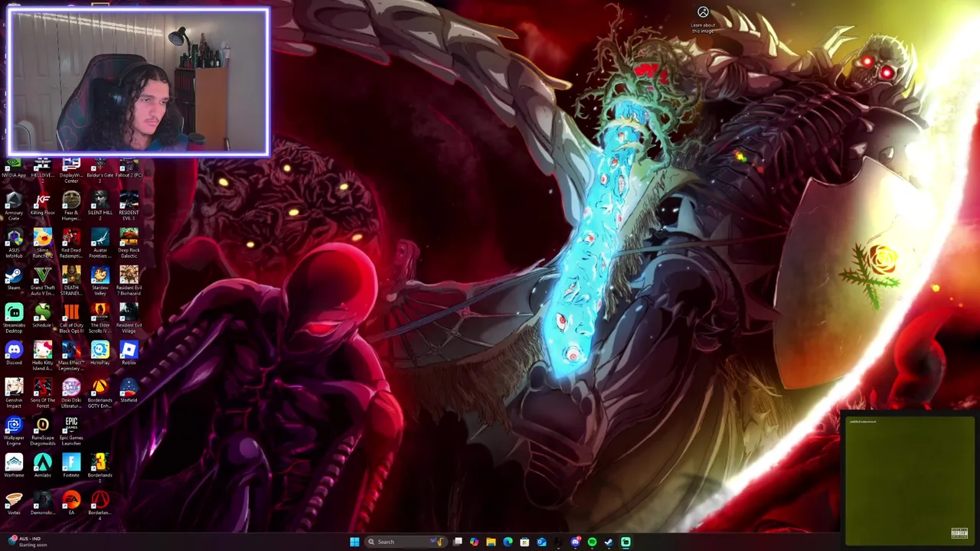The height and width of the screenshot is (551, 980).
Task: Open Streamlabs Desktop shortcut on desktop
Action: pyautogui.click(x=14, y=318)
